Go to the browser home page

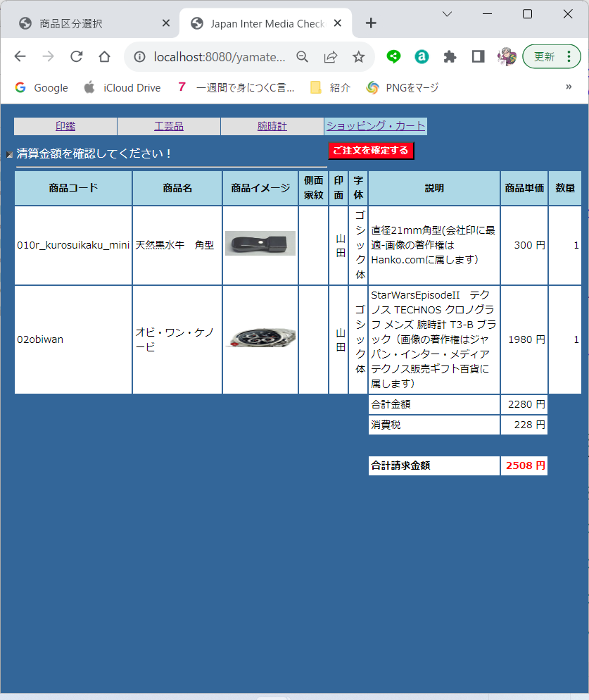104,57
